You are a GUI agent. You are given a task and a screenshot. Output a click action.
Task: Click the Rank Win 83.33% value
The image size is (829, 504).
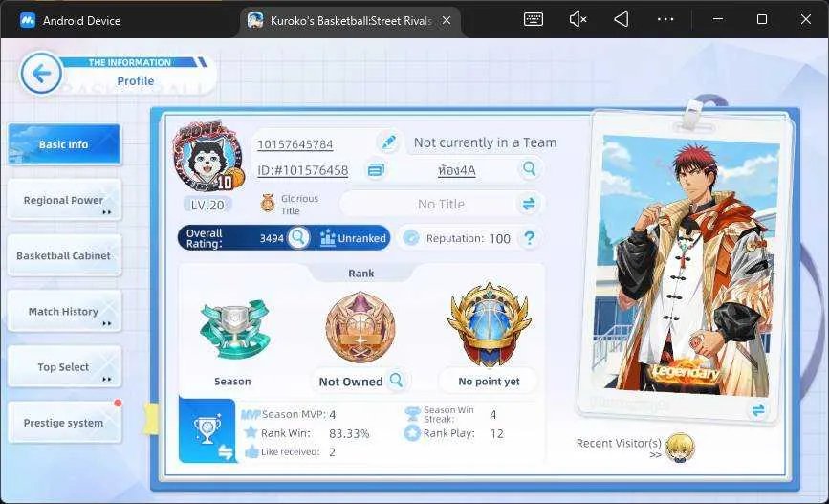(x=349, y=433)
